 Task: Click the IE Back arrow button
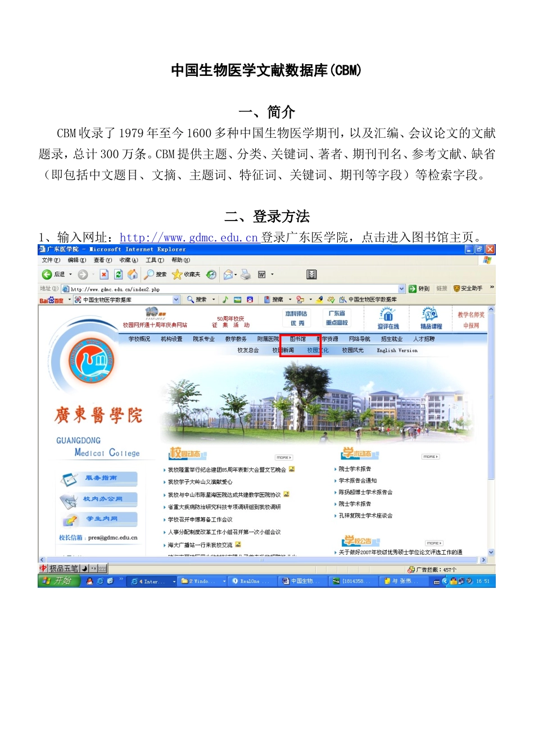[x=47, y=274]
